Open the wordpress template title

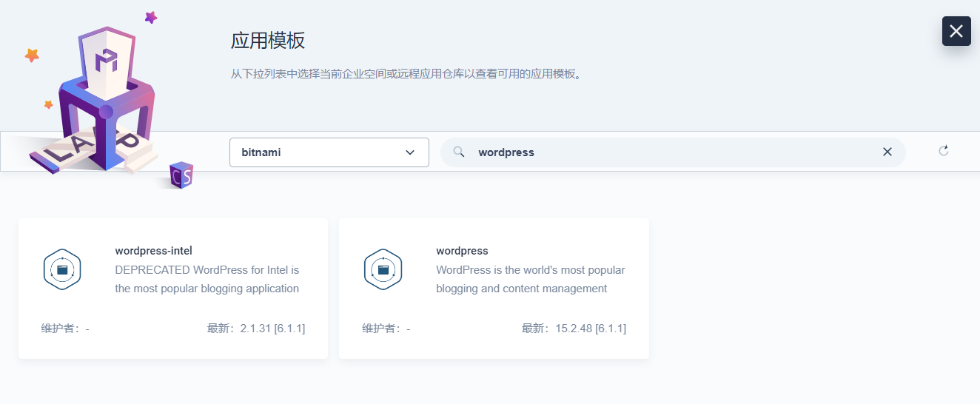point(462,251)
